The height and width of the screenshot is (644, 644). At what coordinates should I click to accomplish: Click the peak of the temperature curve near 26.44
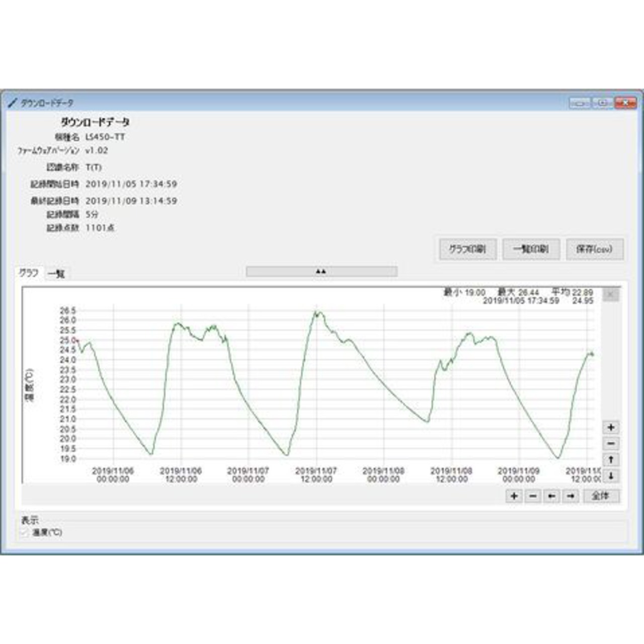[x=317, y=312]
